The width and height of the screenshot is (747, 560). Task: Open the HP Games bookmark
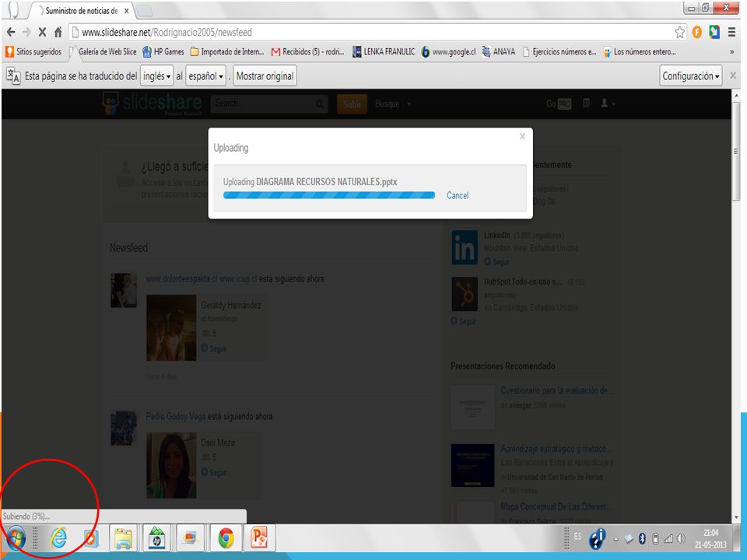coord(163,51)
